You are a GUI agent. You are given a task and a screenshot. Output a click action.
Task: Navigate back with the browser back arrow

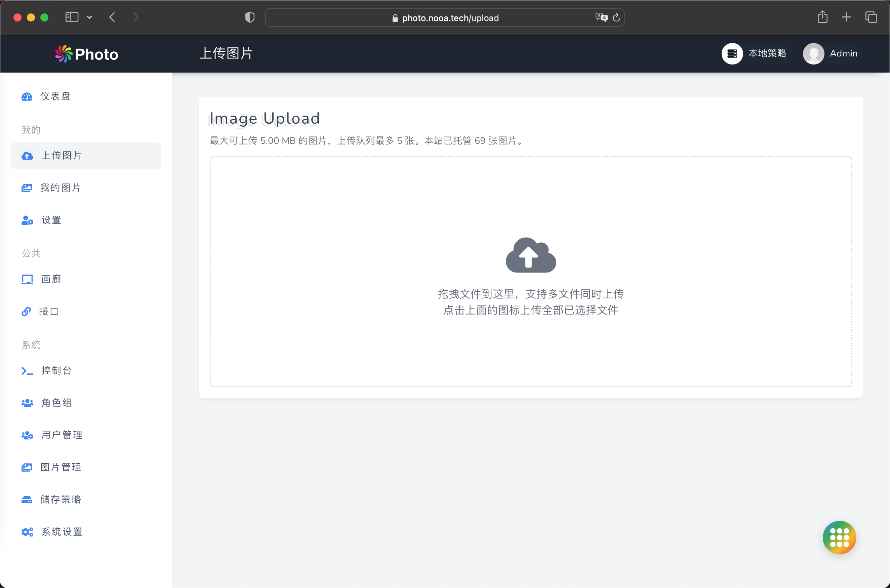click(112, 17)
